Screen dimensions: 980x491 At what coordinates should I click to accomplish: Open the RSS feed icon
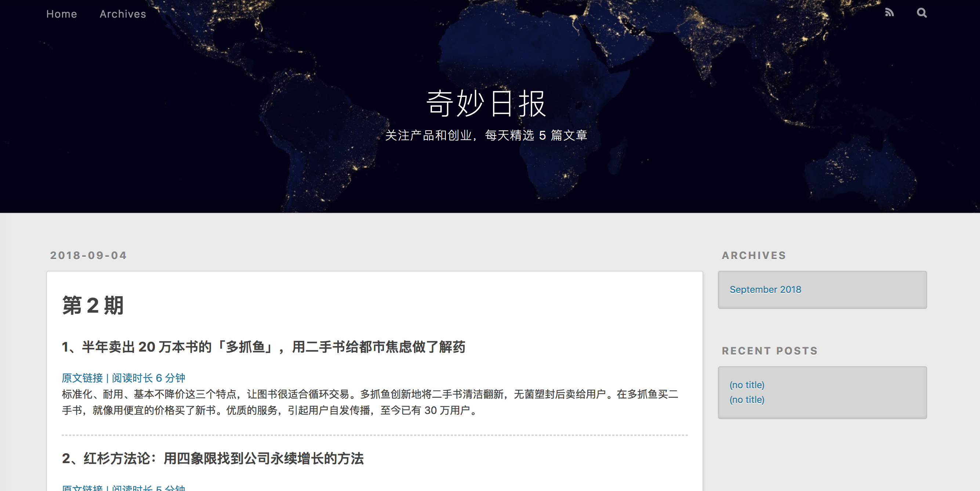(x=889, y=13)
